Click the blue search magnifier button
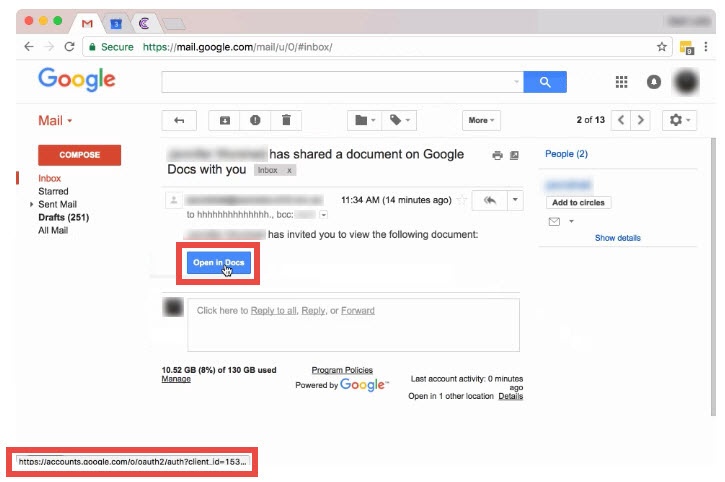This screenshot has width=725, height=482. (x=545, y=82)
